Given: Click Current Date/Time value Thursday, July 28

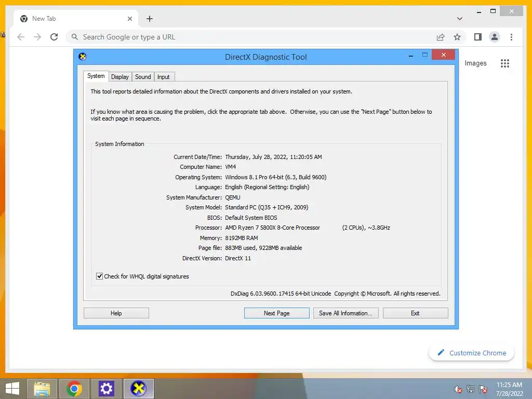Looking at the screenshot, I should (273, 157).
